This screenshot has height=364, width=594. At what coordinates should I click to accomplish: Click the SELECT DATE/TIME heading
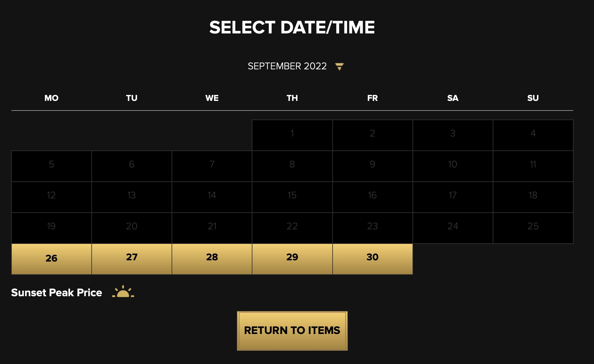pos(292,27)
